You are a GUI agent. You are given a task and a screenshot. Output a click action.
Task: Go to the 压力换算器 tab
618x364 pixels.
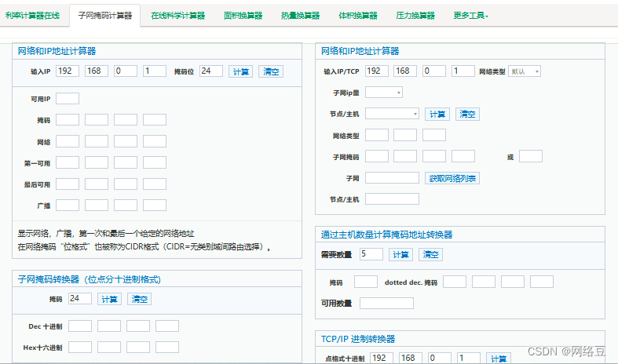pos(415,15)
